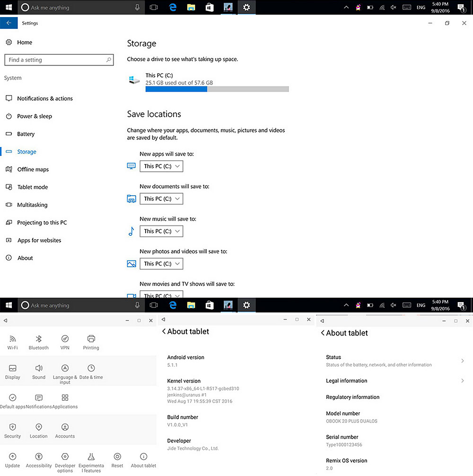Open Update settings icon
Screen dimensions: 473x476
click(x=12, y=460)
